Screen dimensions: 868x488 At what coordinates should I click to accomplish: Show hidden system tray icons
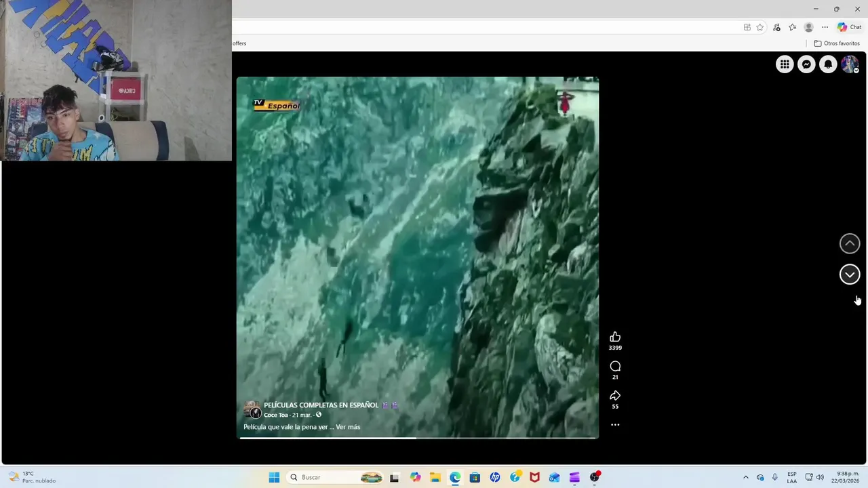pyautogui.click(x=746, y=477)
